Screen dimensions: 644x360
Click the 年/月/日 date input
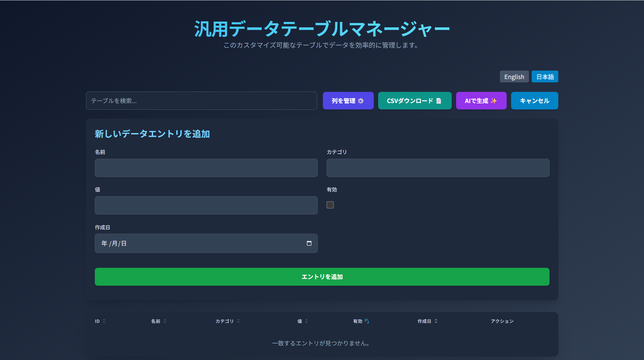(199, 243)
